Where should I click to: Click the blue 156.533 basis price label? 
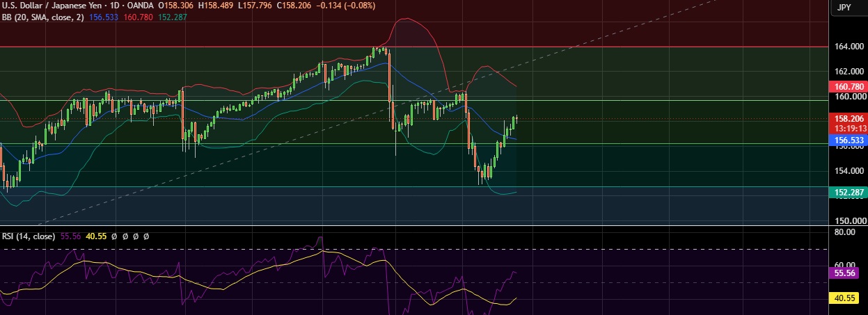click(x=849, y=140)
